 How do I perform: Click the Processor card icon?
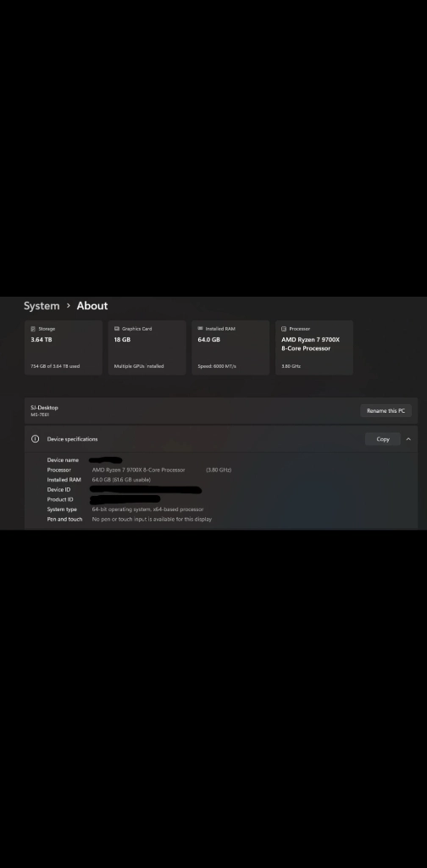coord(284,329)
